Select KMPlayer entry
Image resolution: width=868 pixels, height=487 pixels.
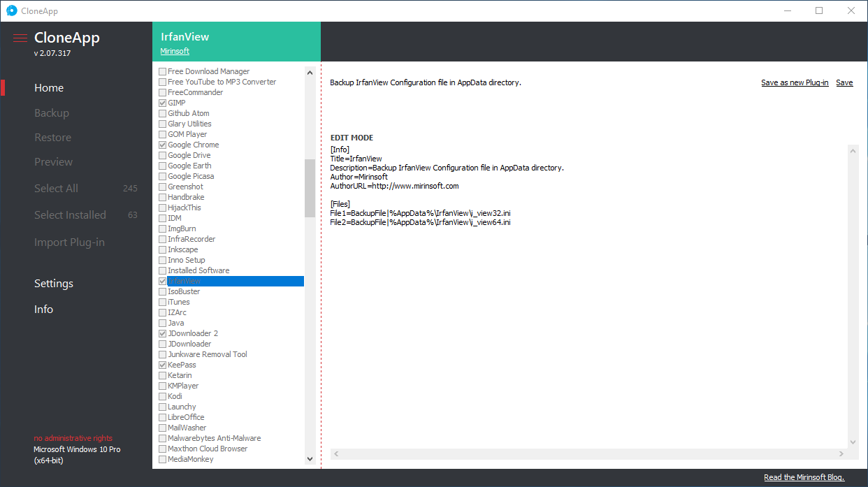click(183, 386)
